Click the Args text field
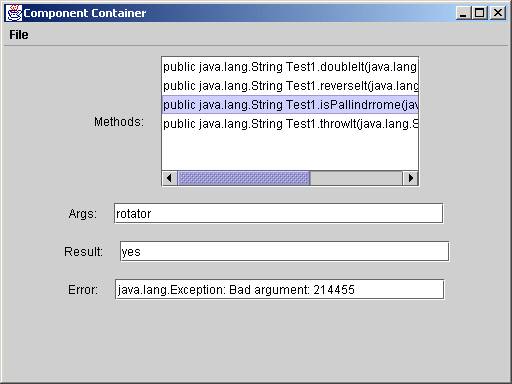Viewport: 512px width, 384px height. tap(278, 213)
